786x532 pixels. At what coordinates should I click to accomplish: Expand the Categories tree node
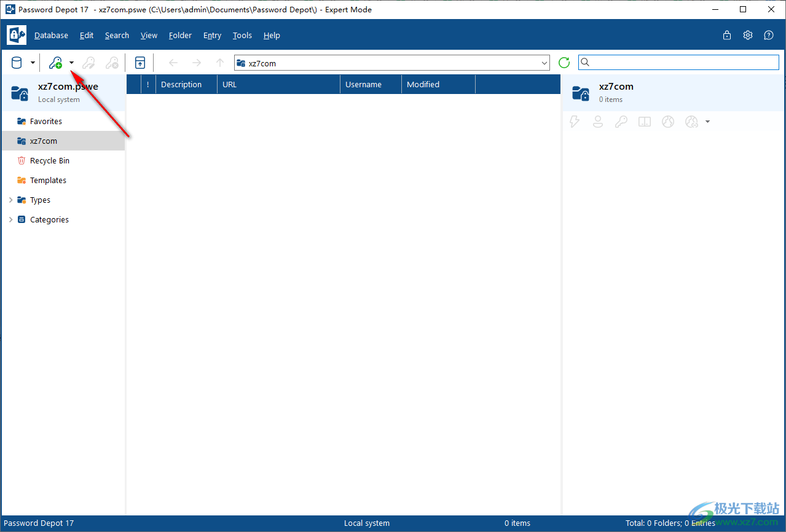point(10,219)
